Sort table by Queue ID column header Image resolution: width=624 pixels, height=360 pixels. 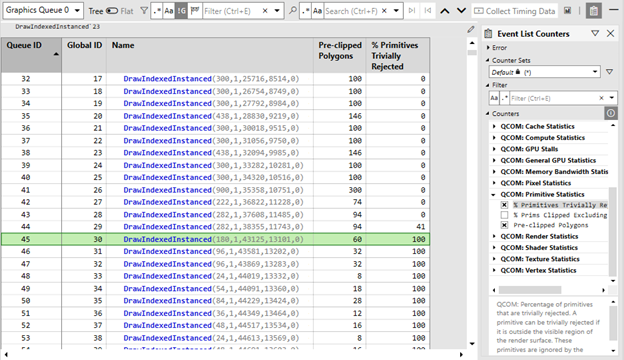pyautogui.click(x=31, y=54)
